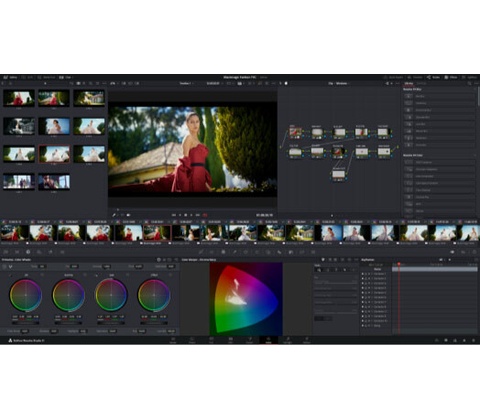Open the Magic Mask palette
The width and height of the screenshot is (480, 420).
(x=269, y=252)
